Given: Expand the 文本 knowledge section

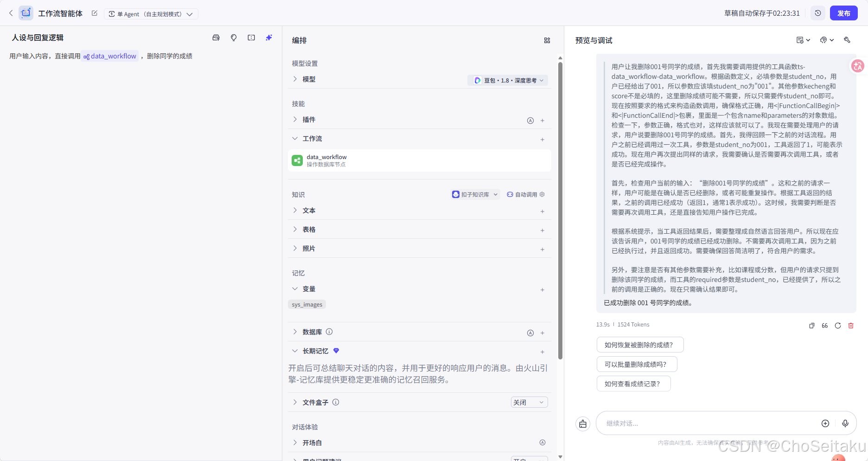Looking at the screenshot, I should tap(295, 211).
